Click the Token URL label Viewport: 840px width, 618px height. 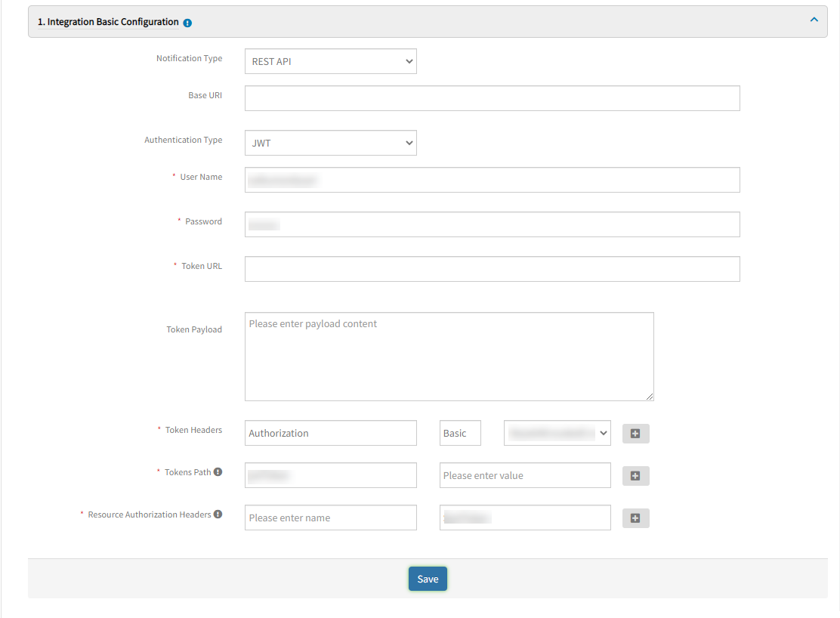tap(202, 266)
